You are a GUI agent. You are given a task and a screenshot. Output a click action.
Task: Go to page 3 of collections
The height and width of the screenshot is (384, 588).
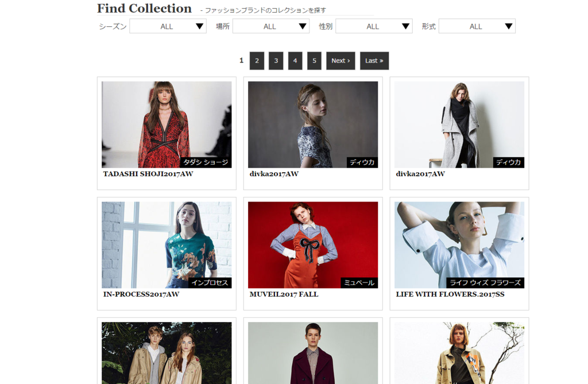(x=276, y=61)
